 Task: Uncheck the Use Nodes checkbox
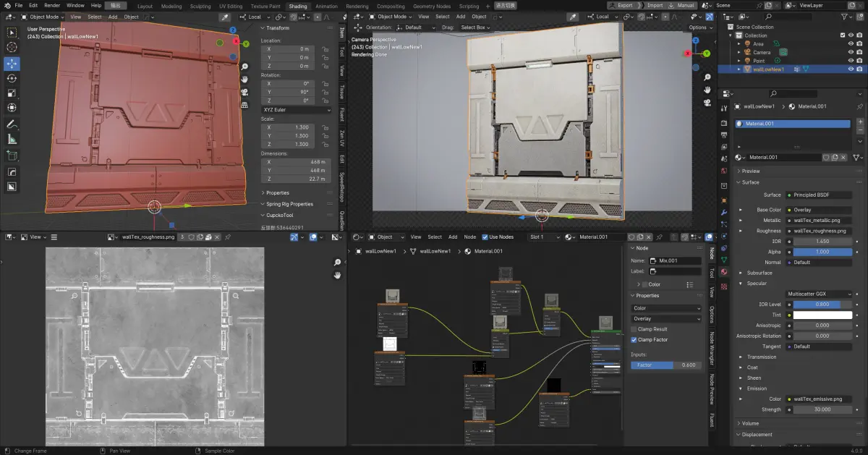(485, 237)
